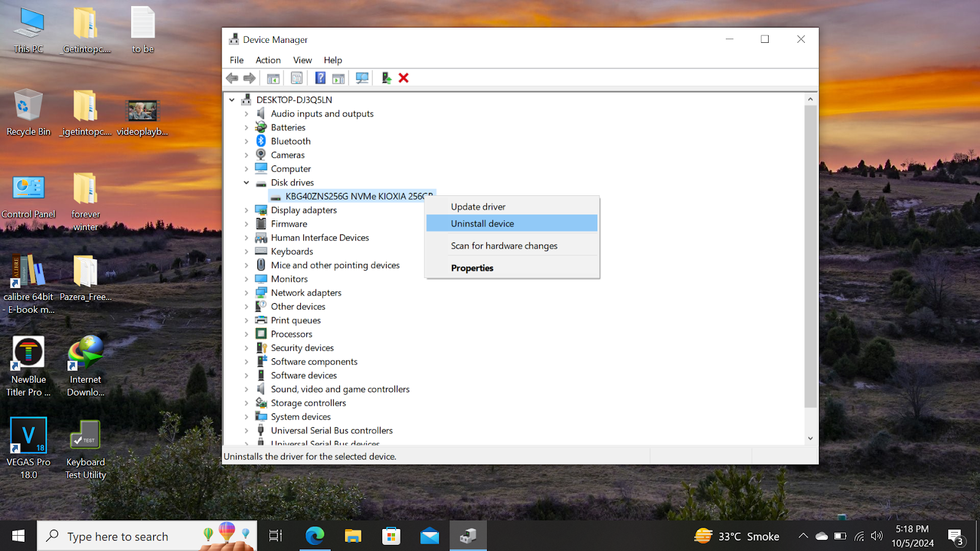The width and height of the screenshot is (980, 551).
Task: Click the scan for hardware changes toolbar icon
Action: pyautogui.click(x=362, y=78)
